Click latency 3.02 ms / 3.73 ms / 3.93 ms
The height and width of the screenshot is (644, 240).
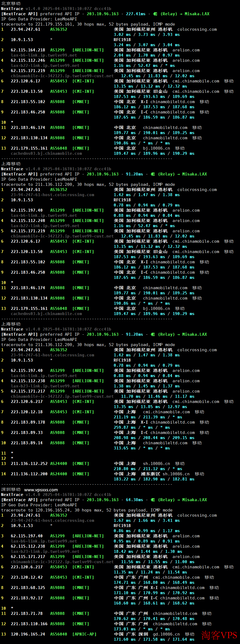(147, 35)
